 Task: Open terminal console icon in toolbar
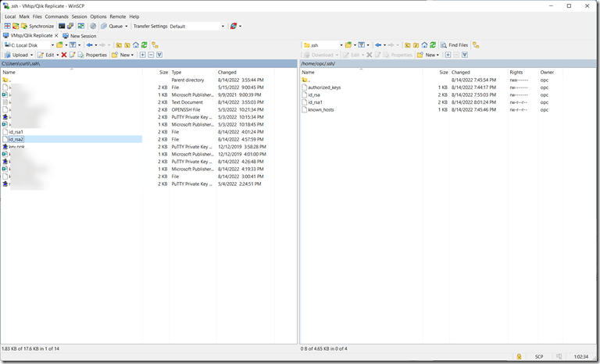tap(62, 26)
